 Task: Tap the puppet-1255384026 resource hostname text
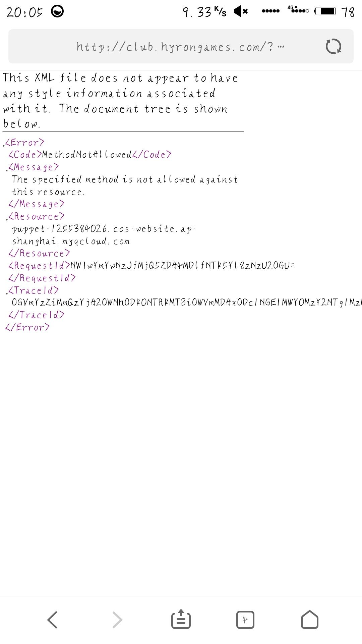point(104,235)
